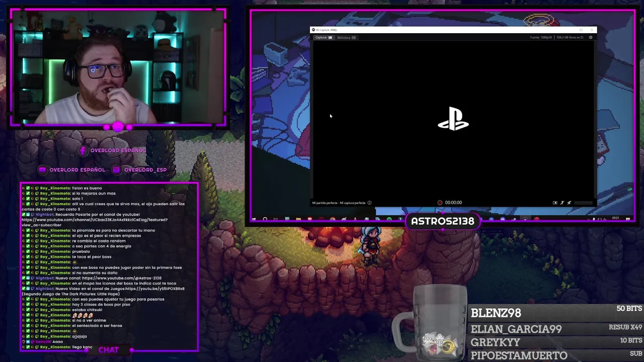Click the ASTROS2138 name banner
644x362 pixels.
442,221
